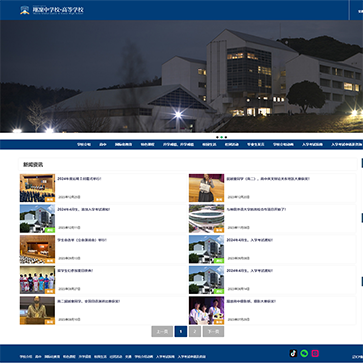Viewport: 363px width, 363px height.
Task: Open thumbnail of students on purple stage
Action: [x=206, y=310]
